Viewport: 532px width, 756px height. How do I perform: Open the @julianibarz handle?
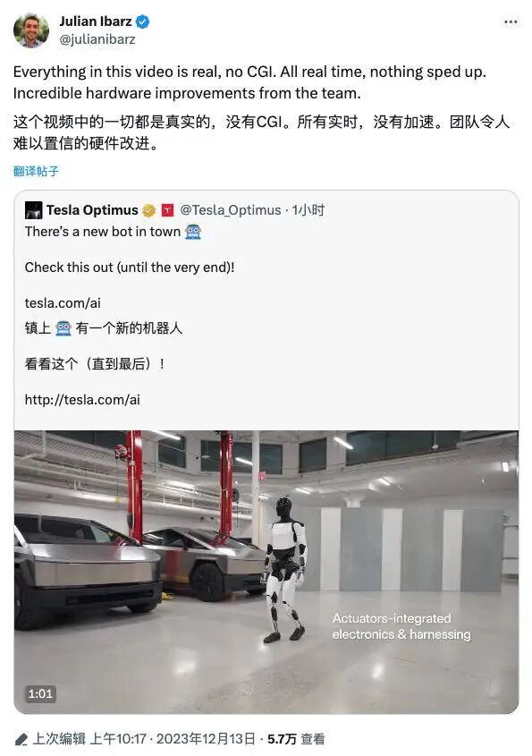(97, 39)
